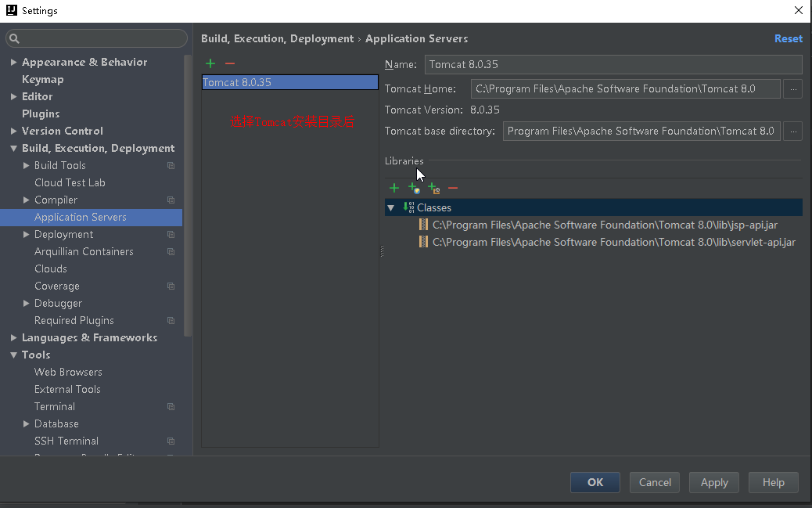Expand Languages & Frameworks section
The width and height of the screenshot is (812, 508).
(x=13, y=337)
